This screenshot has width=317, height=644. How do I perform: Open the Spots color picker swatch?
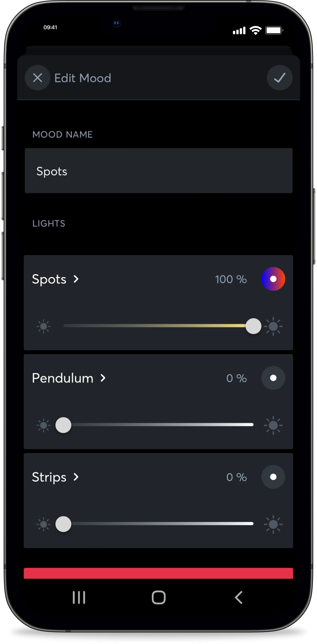[x=273, y=279]
